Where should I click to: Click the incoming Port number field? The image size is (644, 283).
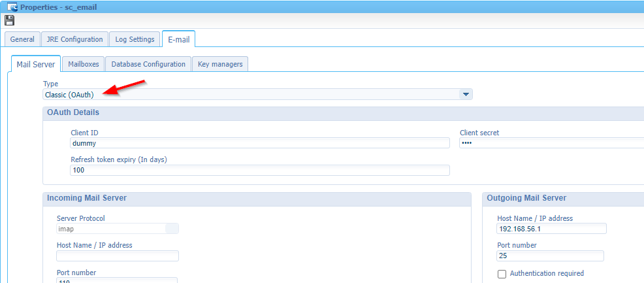(117, 280)
